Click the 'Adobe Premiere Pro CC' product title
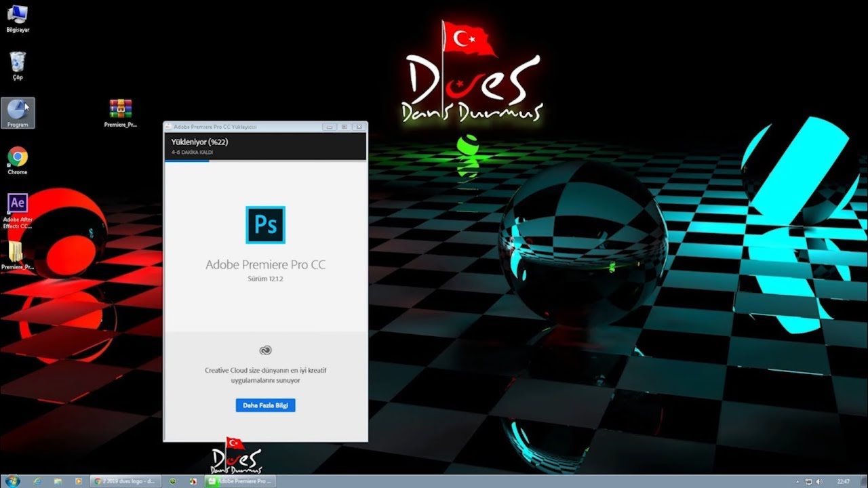This screenshot has height=488, width=868. point(266,264)
